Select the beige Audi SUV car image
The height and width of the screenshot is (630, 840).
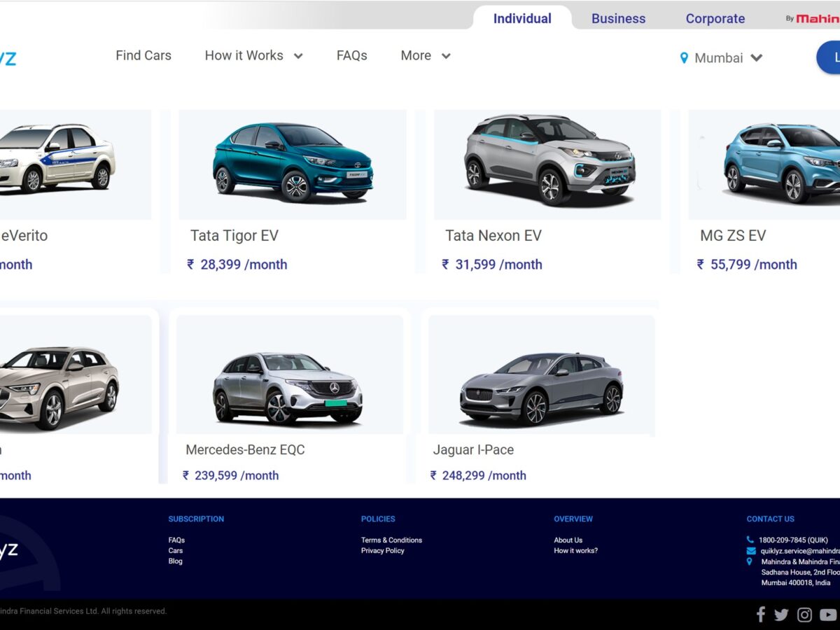(x=76, y=374)
